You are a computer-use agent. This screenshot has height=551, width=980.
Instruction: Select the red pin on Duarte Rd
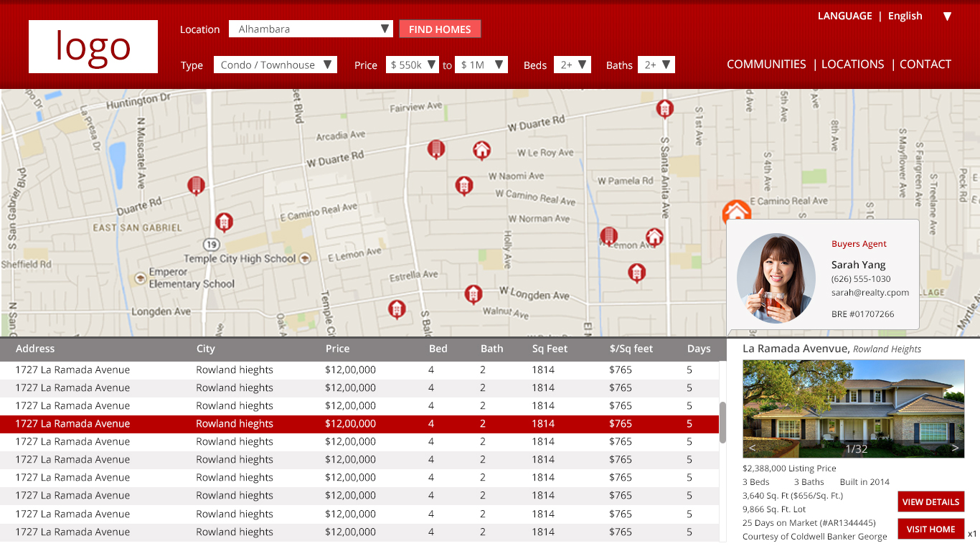point(196,185)
